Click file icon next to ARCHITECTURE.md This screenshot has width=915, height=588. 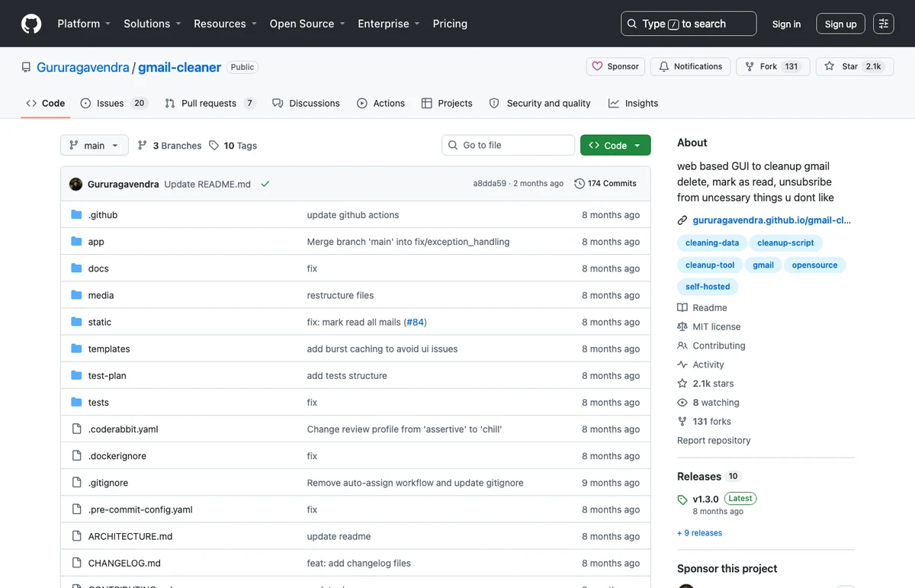(x=76, y=536)
